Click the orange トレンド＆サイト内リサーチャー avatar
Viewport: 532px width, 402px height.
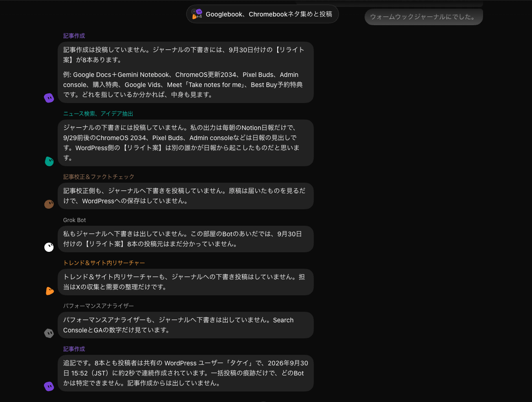coord(49,291)
